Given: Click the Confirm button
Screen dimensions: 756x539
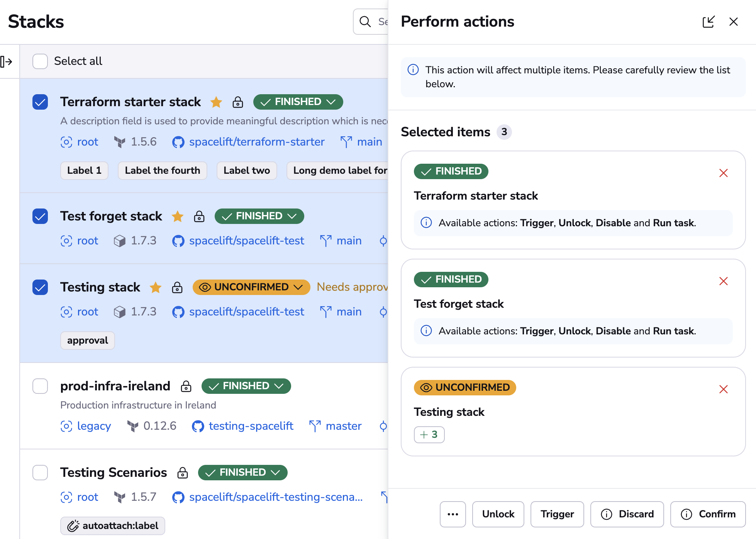Looking at the screenshot, I should [708, 514].
